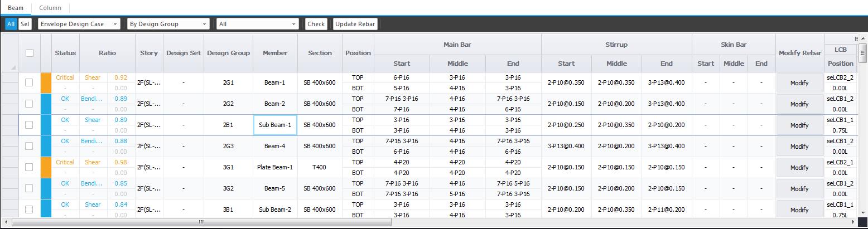Click the Check button

tap(316, 24)
